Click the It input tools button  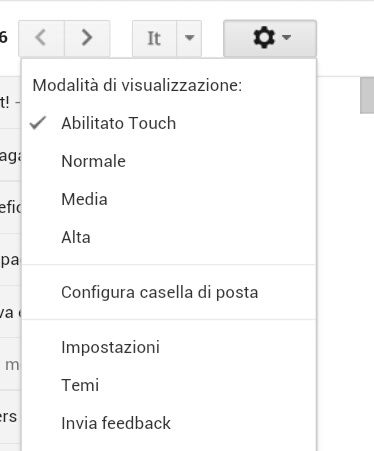(x=154, y=38)
